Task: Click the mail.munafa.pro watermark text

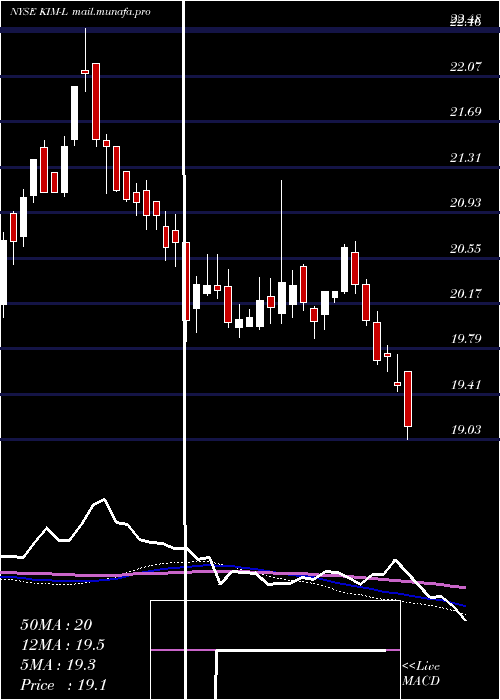Action: click(x=110, y=12)
